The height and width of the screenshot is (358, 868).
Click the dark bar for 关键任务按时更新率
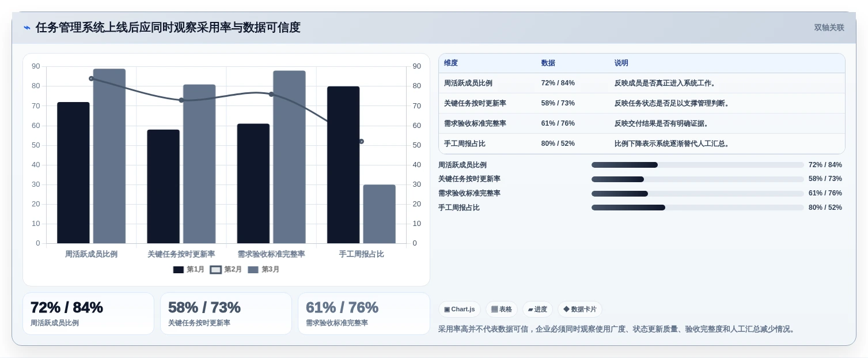163,186
